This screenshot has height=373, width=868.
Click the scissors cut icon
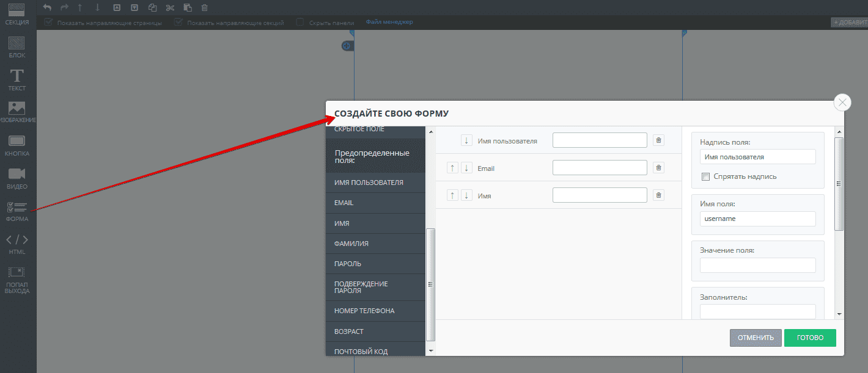tap(170, 7)
